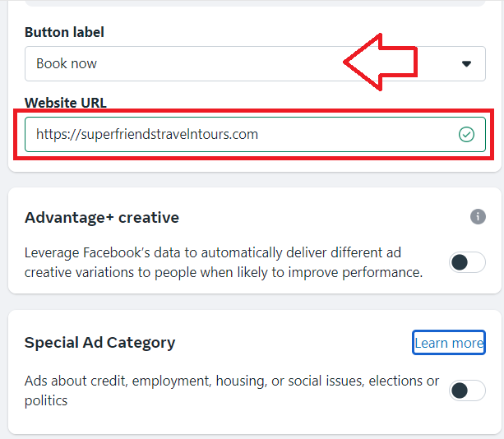
Task: Click the Website URL label
Action: [66, 103]
